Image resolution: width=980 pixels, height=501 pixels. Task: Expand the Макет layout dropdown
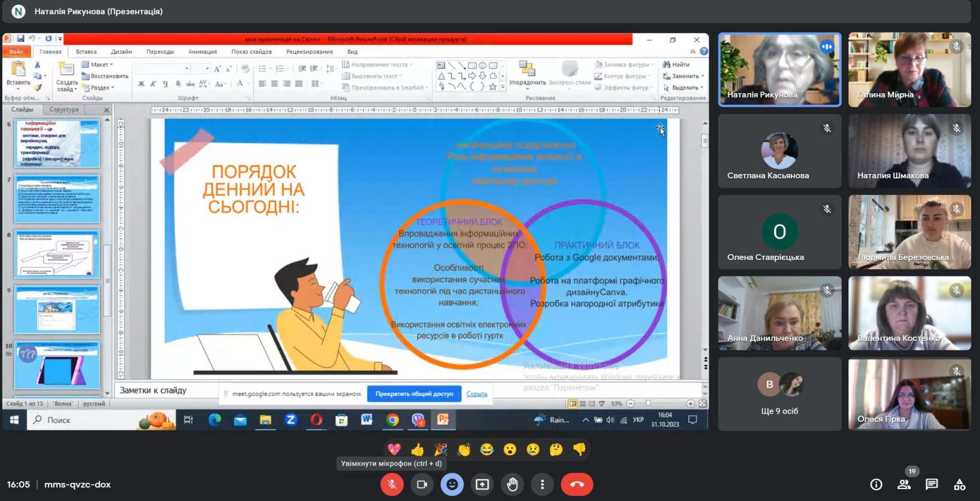(98, 65)
